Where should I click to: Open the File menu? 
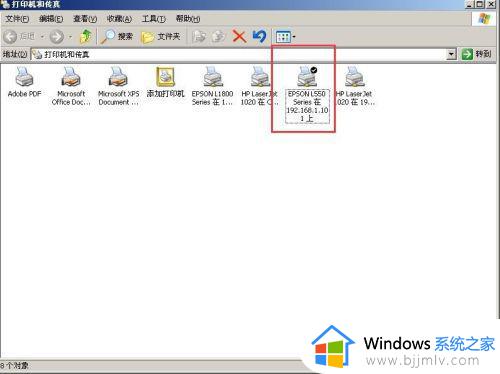tap(17, 19)
